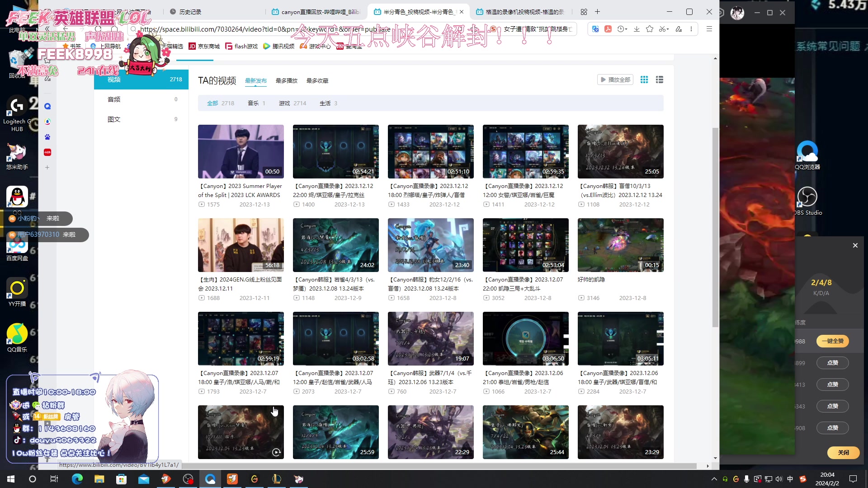
Task: Filter videos by 生活 category
Action: tap(329, 103)
